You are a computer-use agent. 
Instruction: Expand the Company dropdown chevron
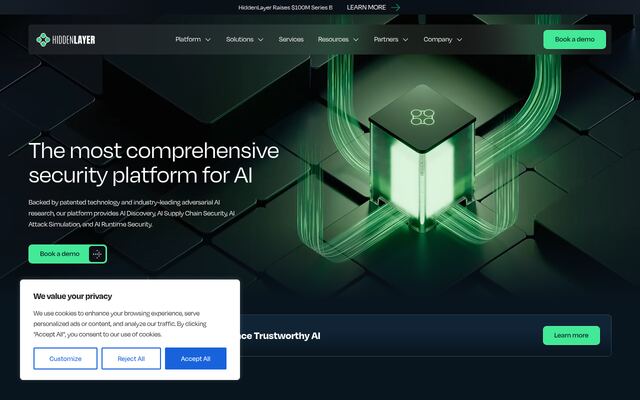coord(459,40)
